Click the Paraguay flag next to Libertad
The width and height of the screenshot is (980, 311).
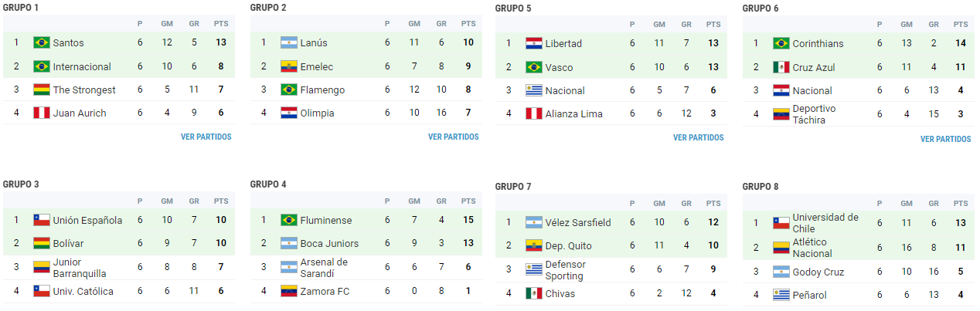[x=533, y=43]
